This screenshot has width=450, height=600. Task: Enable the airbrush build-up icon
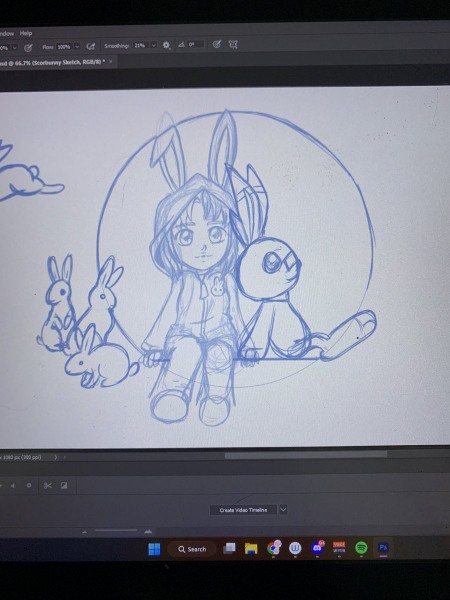coord(91,46)
